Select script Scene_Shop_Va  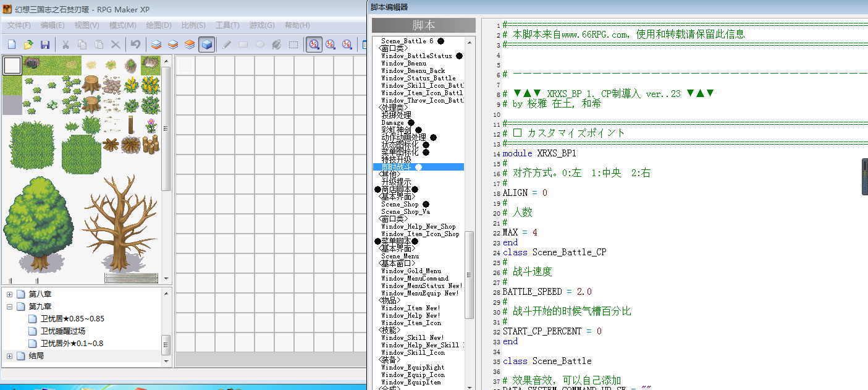405,211
